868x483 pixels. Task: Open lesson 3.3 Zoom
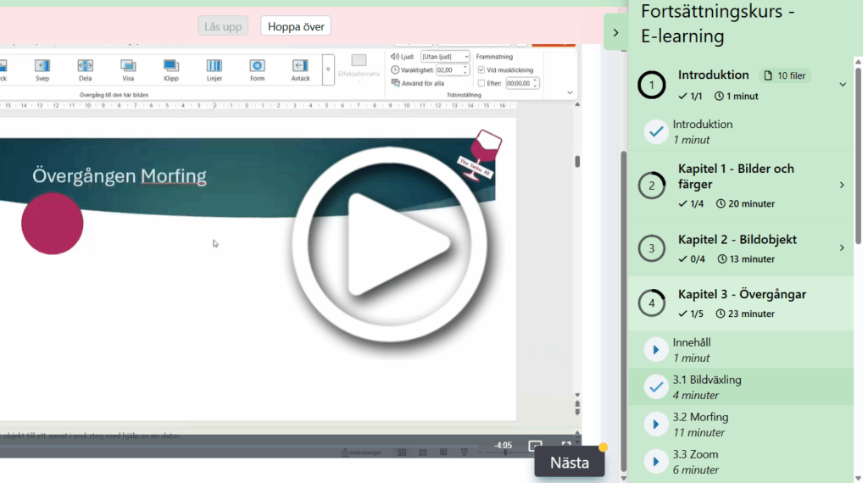click(x=655, y=461)
